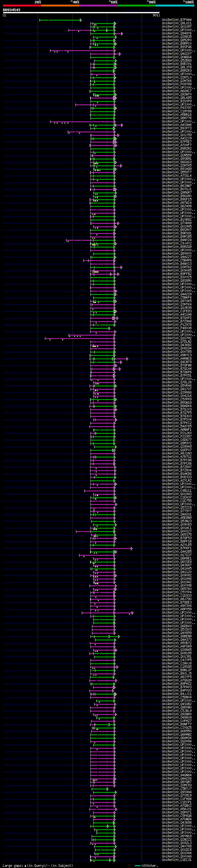The height and width of the screenshot is (868, 197).
Task: Select the UniRef100_Q8L685 label
Action: [x=176, y=98]
